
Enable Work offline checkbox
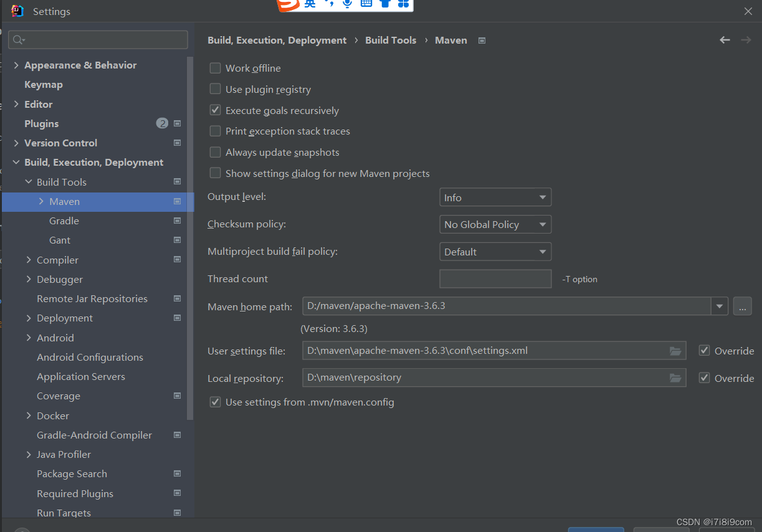point(215,68)
